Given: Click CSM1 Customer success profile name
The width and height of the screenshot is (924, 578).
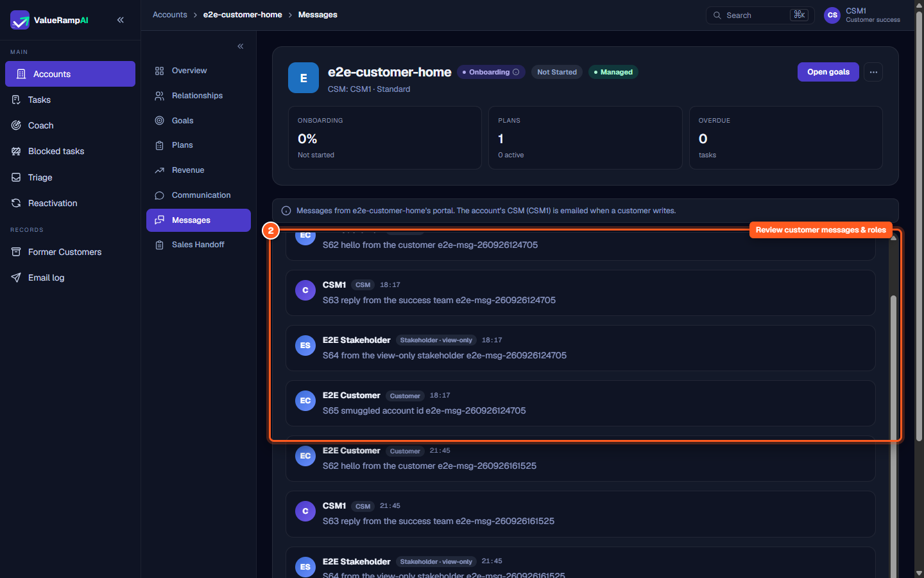Looking at the screenshot, I should 873,15.
